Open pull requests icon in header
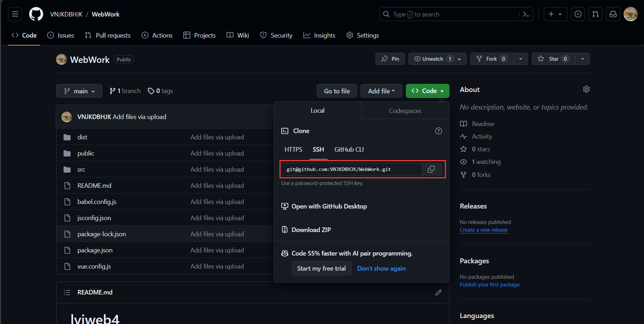 click(x=596, y=14)
